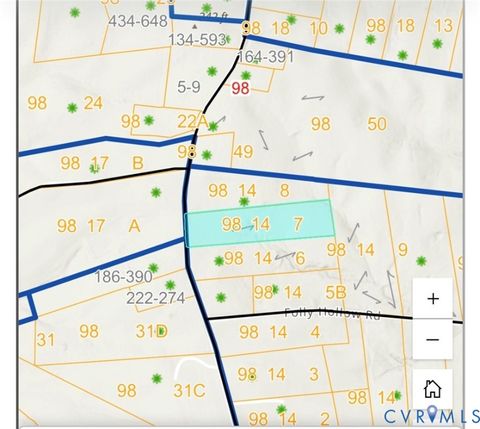This screenshot has width=480, height=429.
Task: Click the 24 parcel label
Action: [x=93, y=103]
